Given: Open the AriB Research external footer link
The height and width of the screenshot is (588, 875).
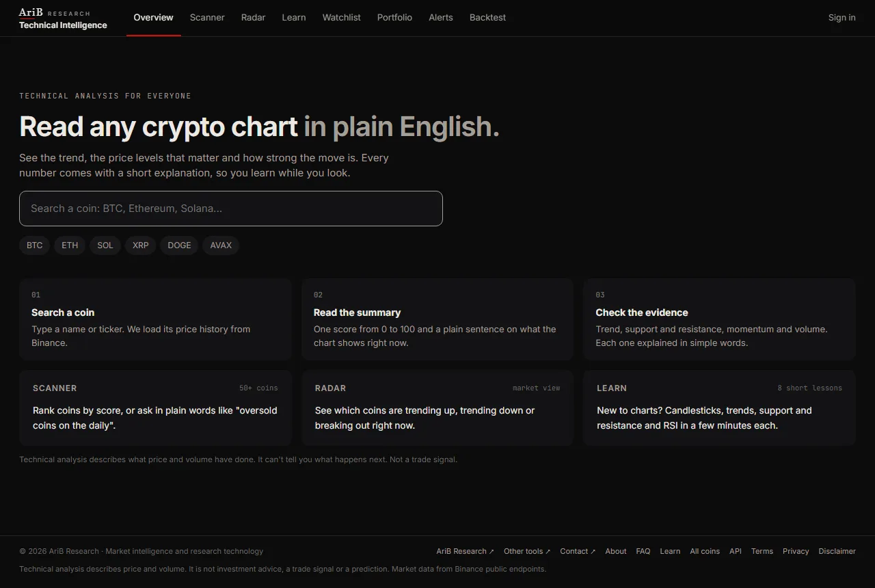Looking at the screenshot, I should [x=465, y=551].
